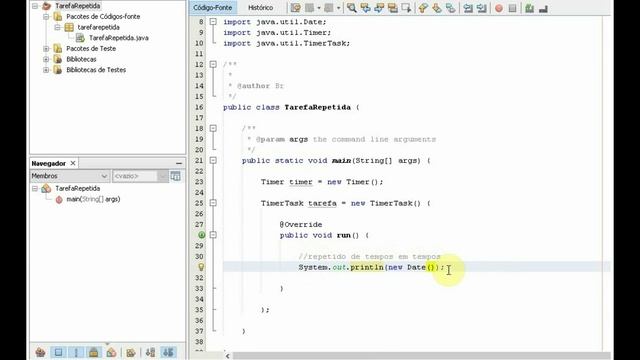
Task: Click Shift Line Right icon
Action: pyautogui.click(x=482, y=8)
